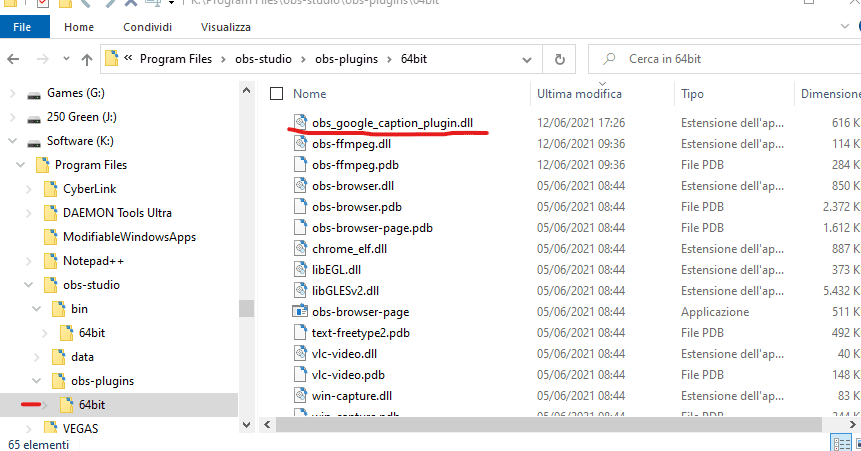Screen dimensions: 861x451
Task: Open the address bar history dropdown
Action: pos(530,59)
